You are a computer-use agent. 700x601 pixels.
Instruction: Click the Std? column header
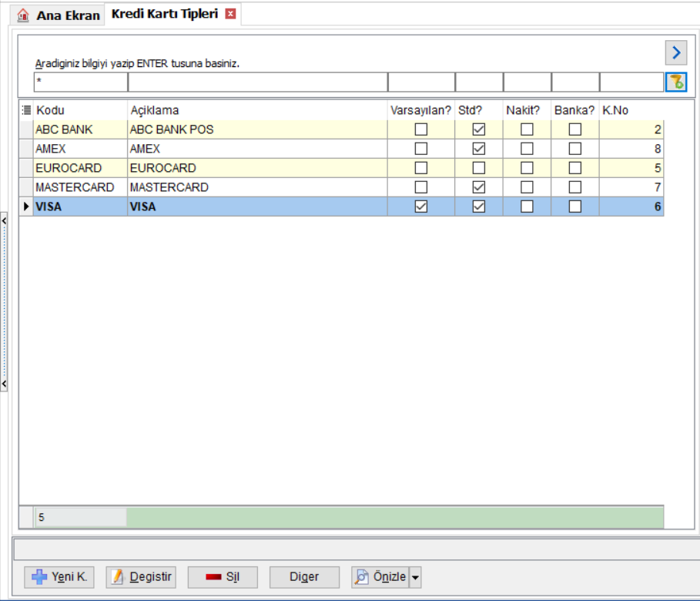[x=478, y=110]
